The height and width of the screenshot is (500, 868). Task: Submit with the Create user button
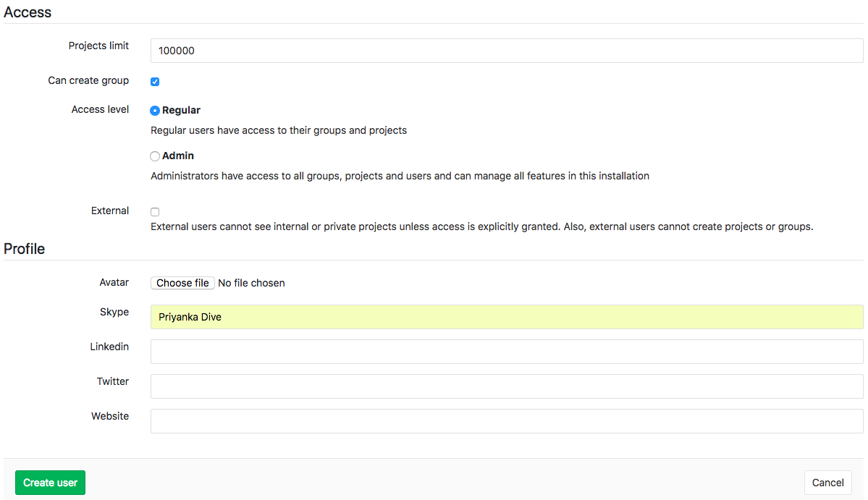51,483
